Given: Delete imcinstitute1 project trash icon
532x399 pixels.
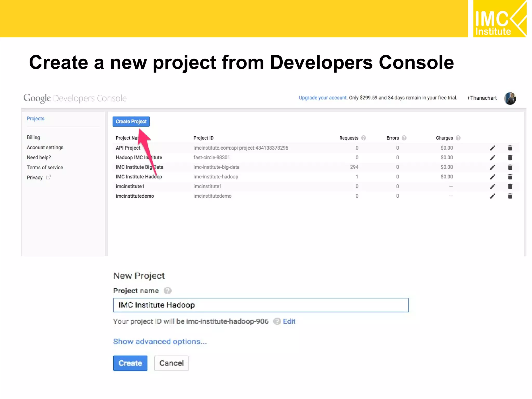Looking at the screenshot, I should [510, 187].
